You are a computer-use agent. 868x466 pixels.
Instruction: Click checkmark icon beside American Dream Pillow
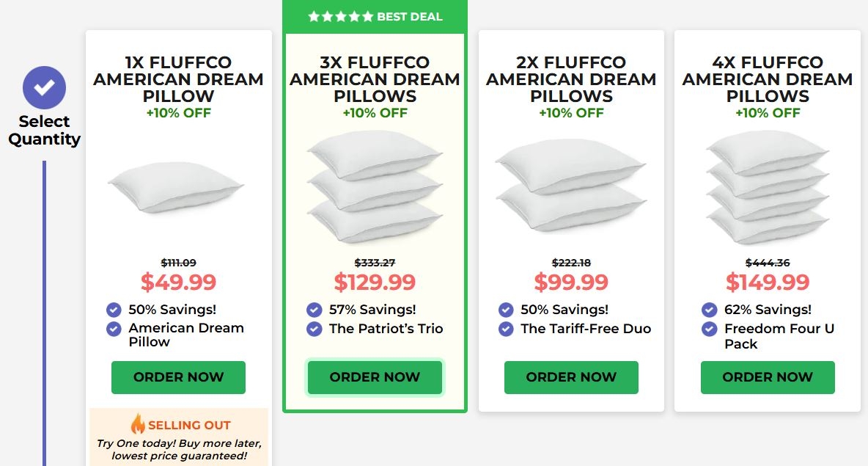click(114, 330)
